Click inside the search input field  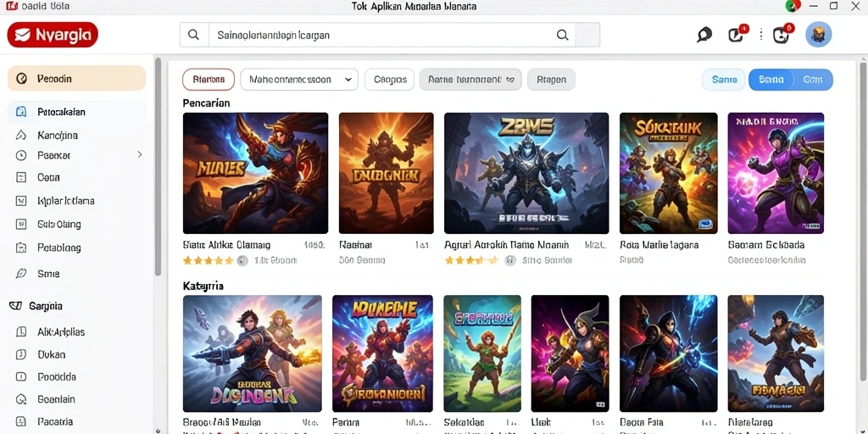tap(382, 35)
